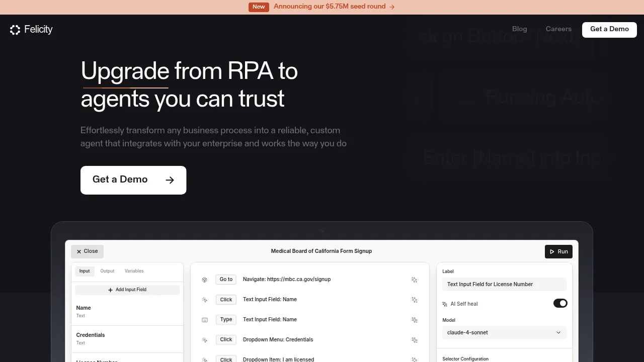Open the claude-4-sonnet model dropdown
The height and width of the screenshot is (362, 644).
click(504, 332)
